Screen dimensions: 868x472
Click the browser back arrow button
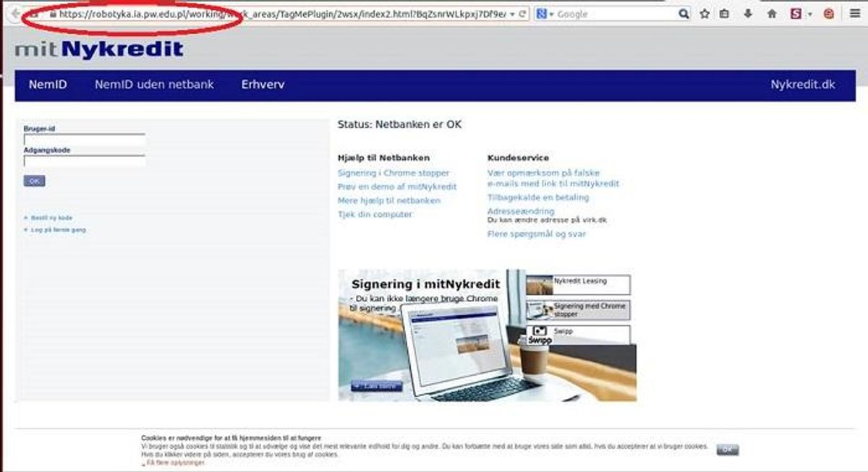click(x=14, y=14)
